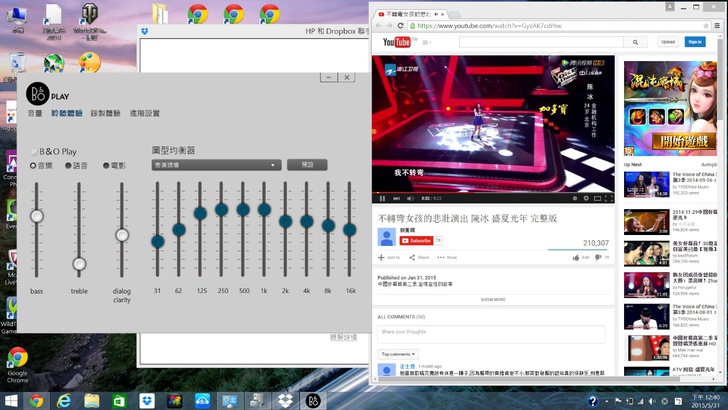
Task: Switch to the 進階設置 advanced tab
Action: coord(145,113)
